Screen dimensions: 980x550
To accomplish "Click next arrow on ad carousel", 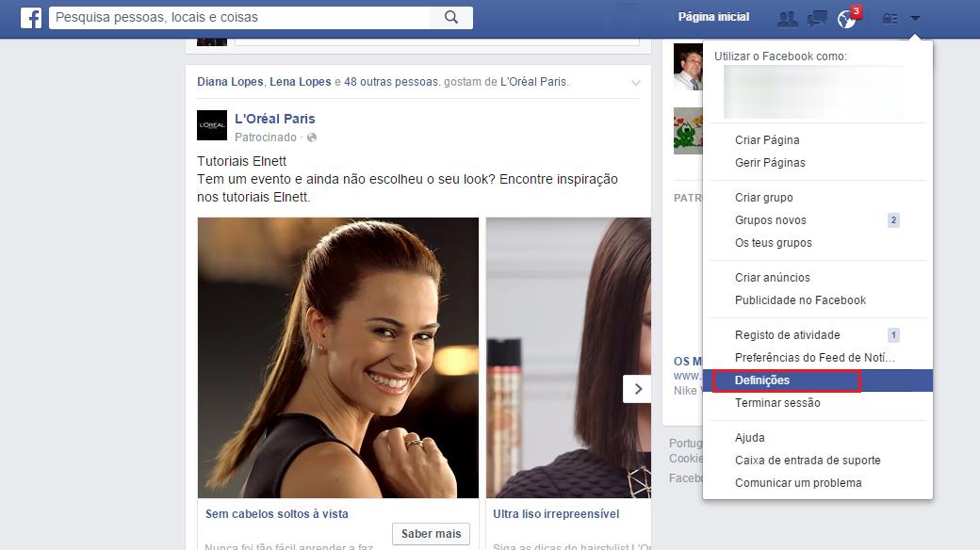I will pos(638,388).
